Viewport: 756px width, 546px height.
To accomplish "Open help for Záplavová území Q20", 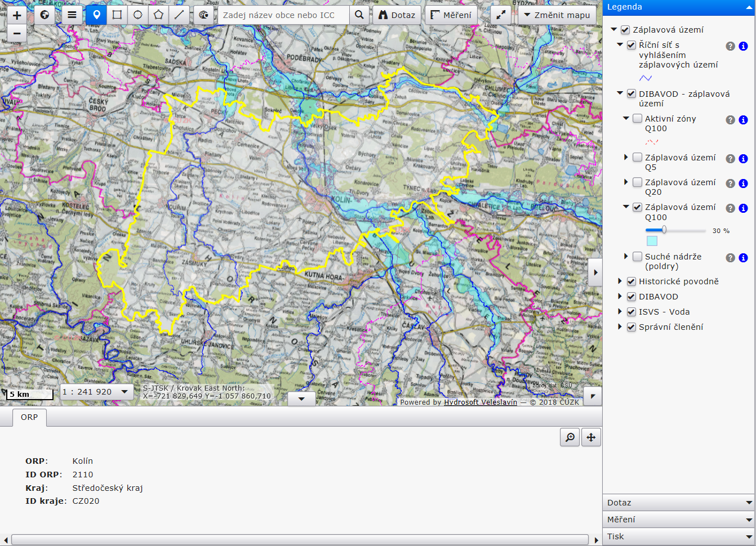I will [731, 184].
